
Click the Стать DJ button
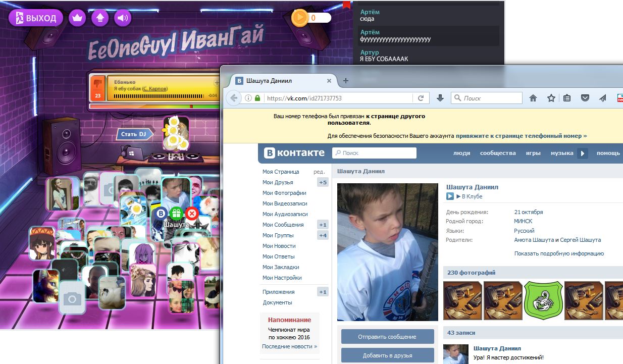pos(134,134)
